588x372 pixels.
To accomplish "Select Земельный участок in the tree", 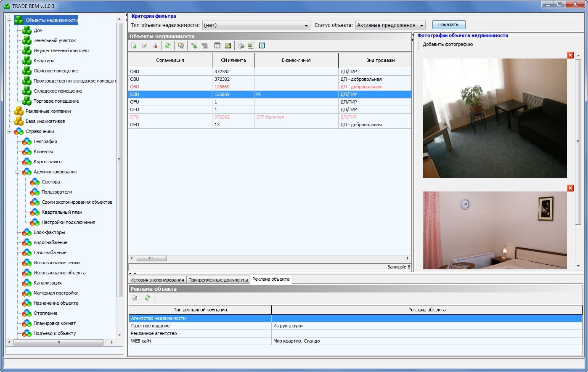I will (55, 40).
